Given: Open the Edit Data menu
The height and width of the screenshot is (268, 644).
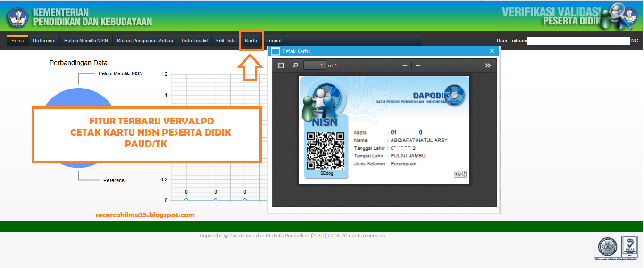Looking at the screenshot, I should tap(226, 41).
